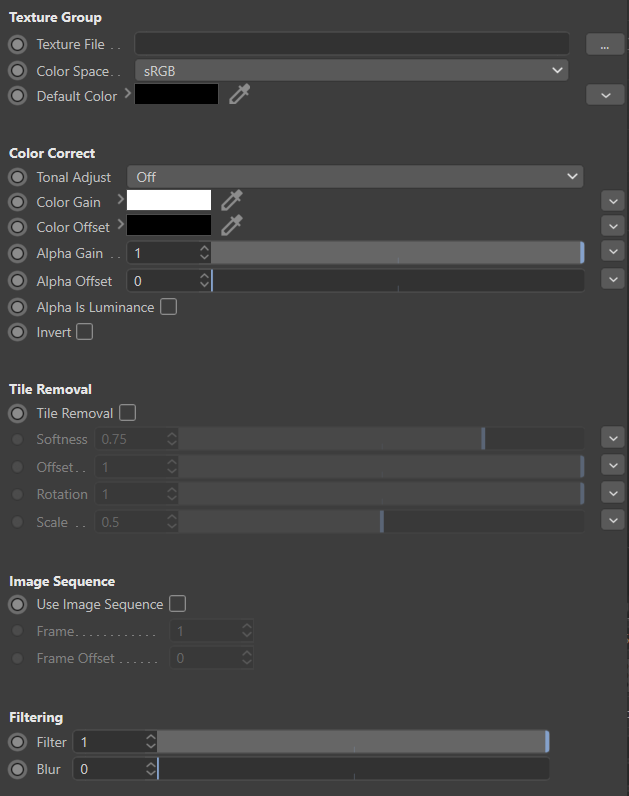629x796 pixels.
Task: Toggle the Invert checkbox
Action: click(x=85, y=332)
